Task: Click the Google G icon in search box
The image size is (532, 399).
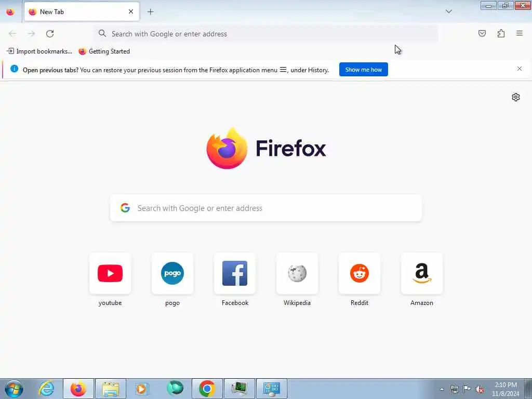Action: click(125, 208)
